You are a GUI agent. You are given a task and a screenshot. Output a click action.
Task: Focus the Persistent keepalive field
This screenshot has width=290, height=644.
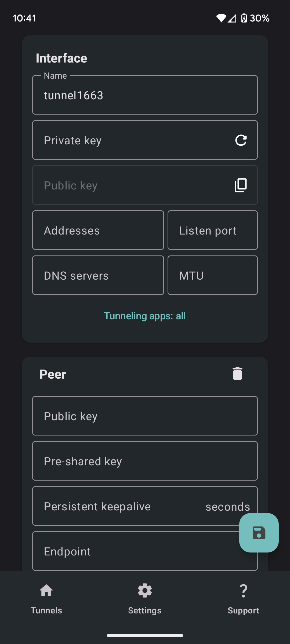121,506
